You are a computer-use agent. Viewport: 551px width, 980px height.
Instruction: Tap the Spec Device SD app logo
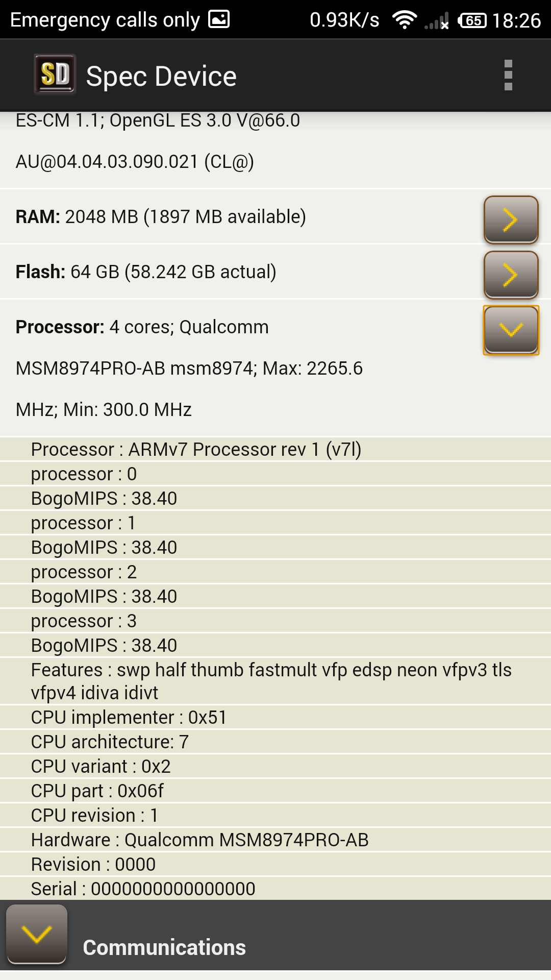(x=55, y=75)
